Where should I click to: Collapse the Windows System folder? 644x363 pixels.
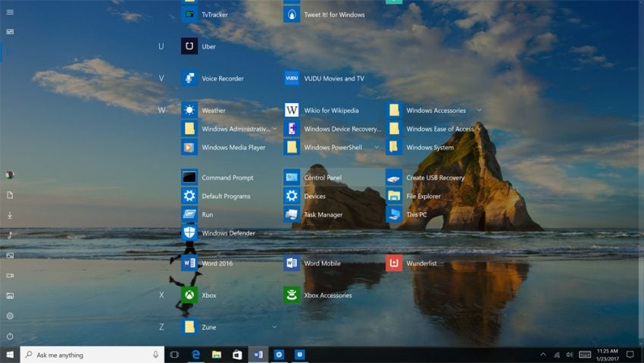click(479, 147)
